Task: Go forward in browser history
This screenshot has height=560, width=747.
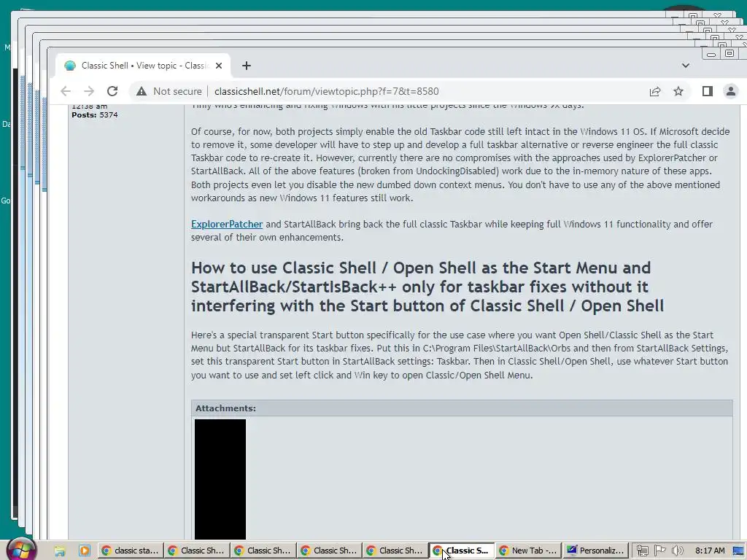Action: 88,91
